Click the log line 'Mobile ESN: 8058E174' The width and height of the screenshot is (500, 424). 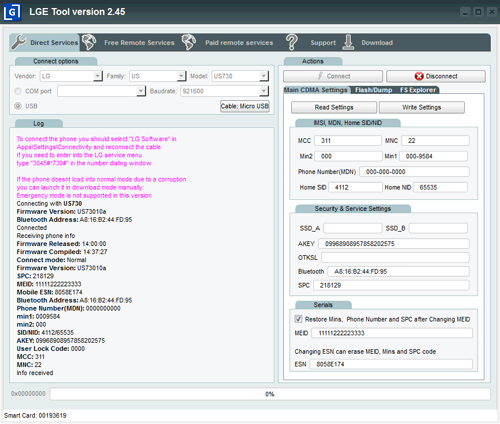(50, 292)
